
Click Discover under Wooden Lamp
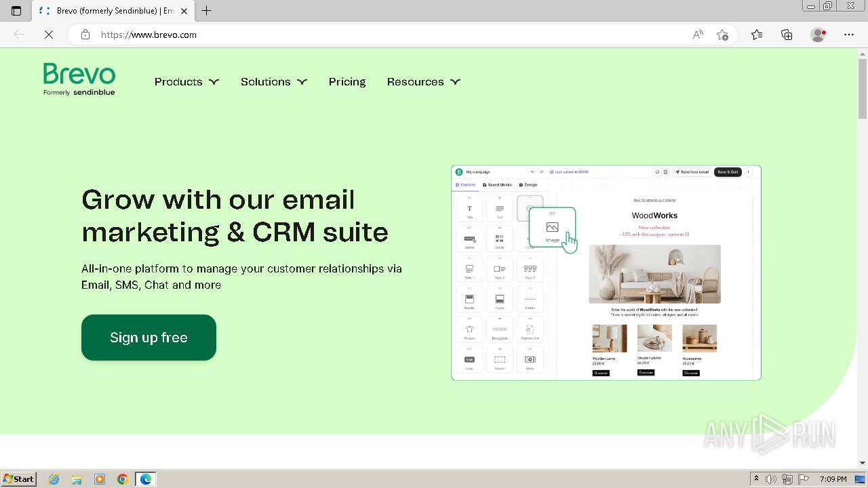click(601, 373)
